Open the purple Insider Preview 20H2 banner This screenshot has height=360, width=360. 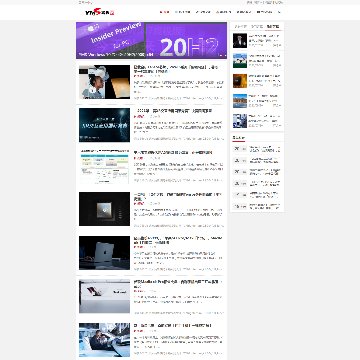[x=151, y=40]
